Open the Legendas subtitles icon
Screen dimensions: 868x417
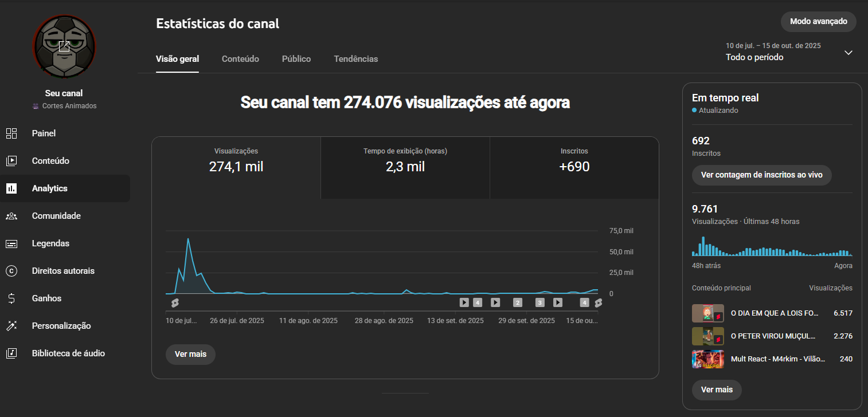point(11,243)
